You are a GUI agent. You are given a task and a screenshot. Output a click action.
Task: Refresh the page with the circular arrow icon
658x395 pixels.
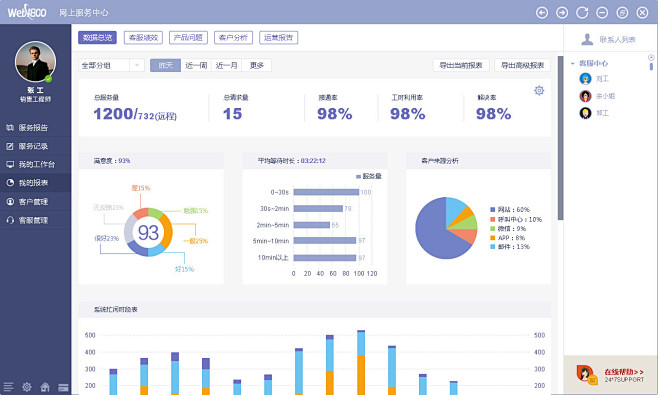(x=582, y=13)
